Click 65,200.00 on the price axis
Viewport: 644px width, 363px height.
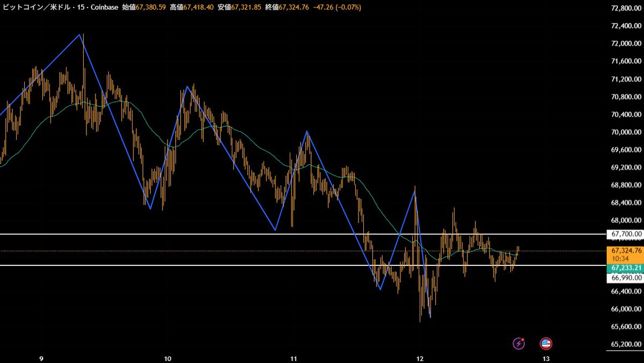tap(626, 344)
